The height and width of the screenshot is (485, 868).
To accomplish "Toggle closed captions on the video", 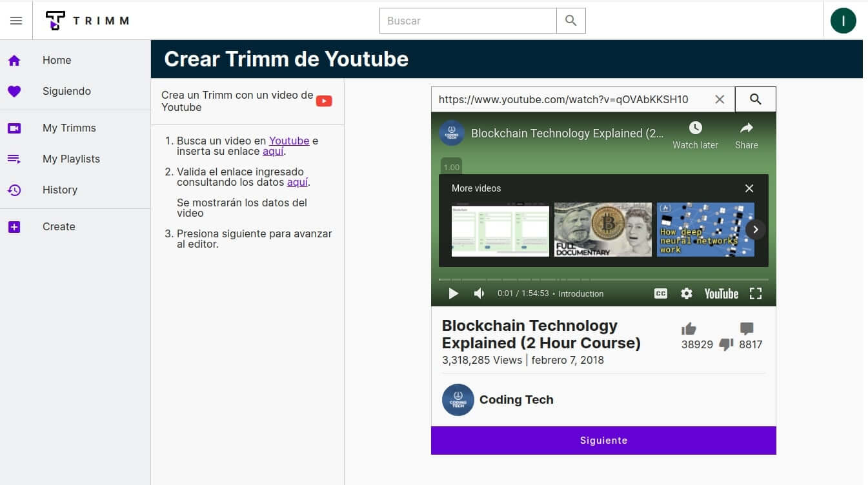I will pos(660,293).
